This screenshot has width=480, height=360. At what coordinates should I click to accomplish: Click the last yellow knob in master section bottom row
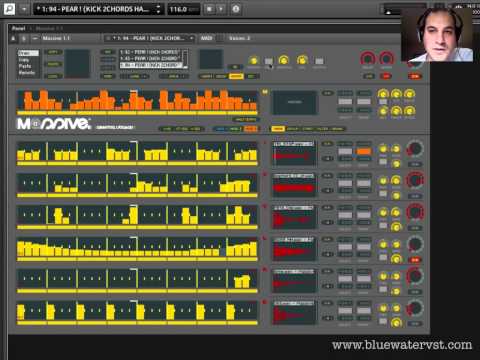coord(409,110)
